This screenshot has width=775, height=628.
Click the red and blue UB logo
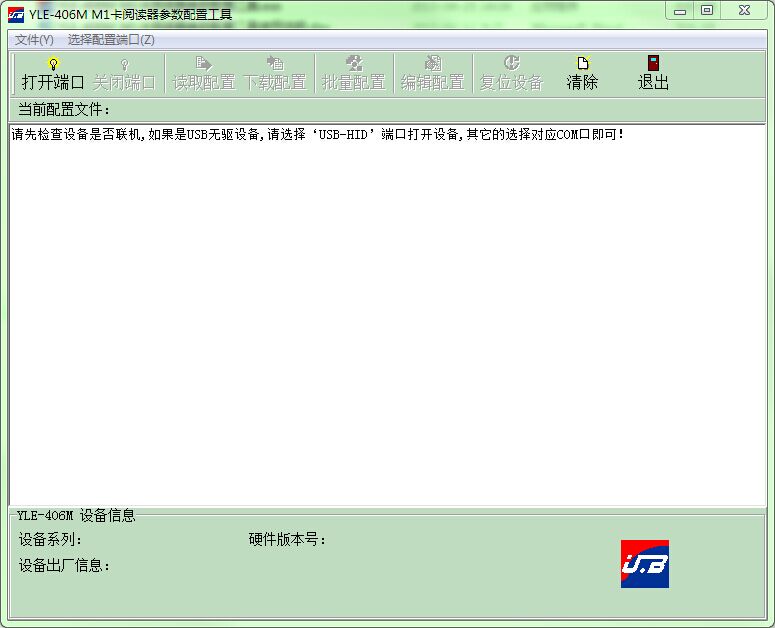644,564
